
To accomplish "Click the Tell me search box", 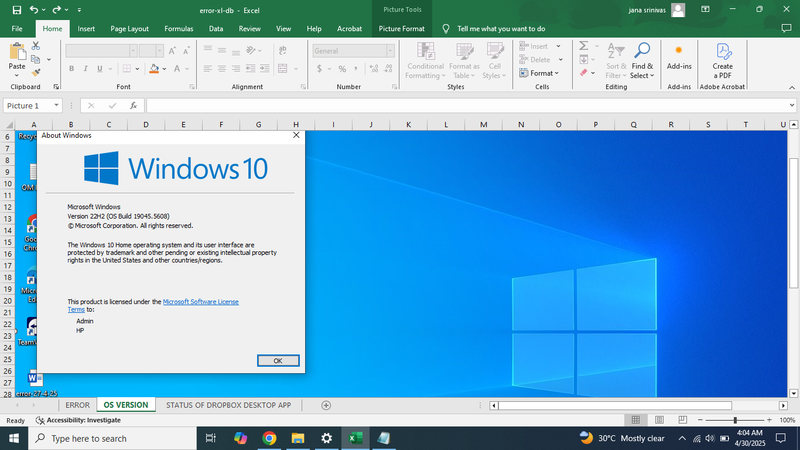I will click(x=501, y=29).
